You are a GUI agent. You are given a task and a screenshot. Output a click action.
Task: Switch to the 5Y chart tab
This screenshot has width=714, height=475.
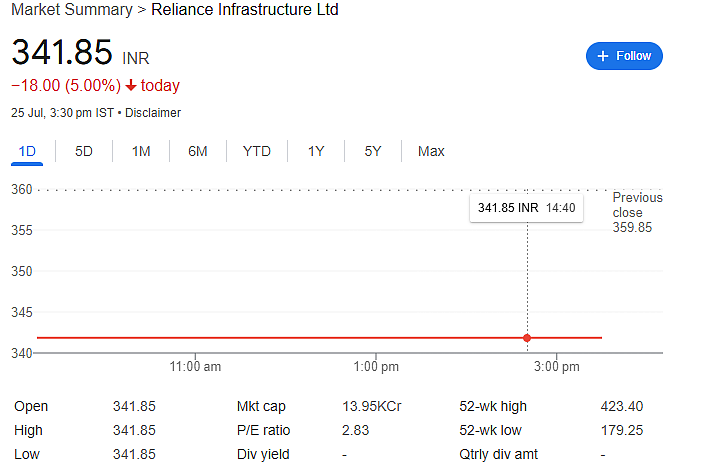(x=372, y=151)
